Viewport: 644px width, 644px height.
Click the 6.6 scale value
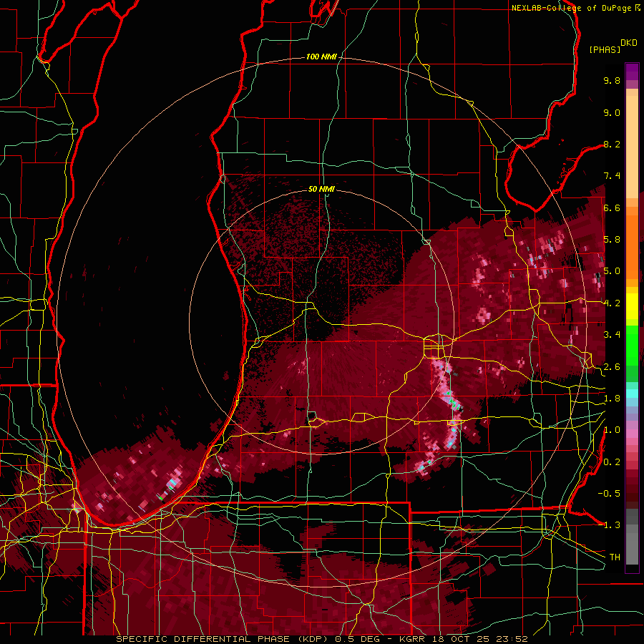pos(612,208)
